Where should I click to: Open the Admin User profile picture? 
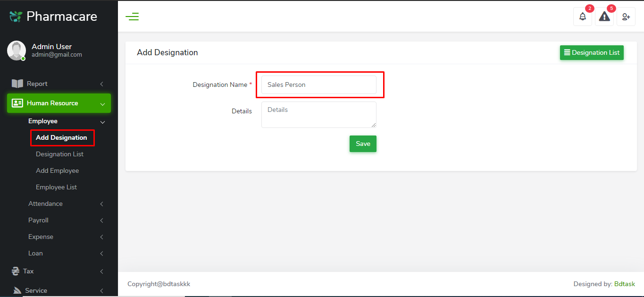[16, 51]
